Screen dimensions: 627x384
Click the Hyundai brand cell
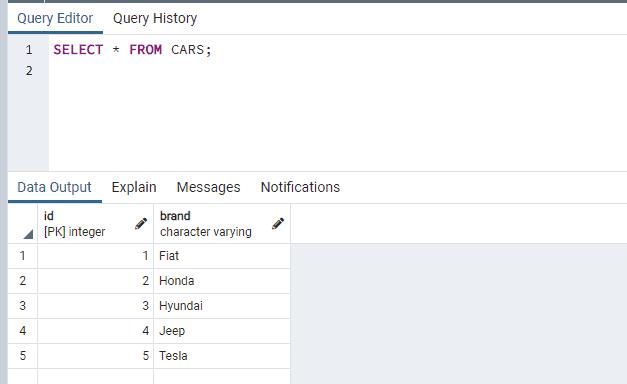[222, 306]
